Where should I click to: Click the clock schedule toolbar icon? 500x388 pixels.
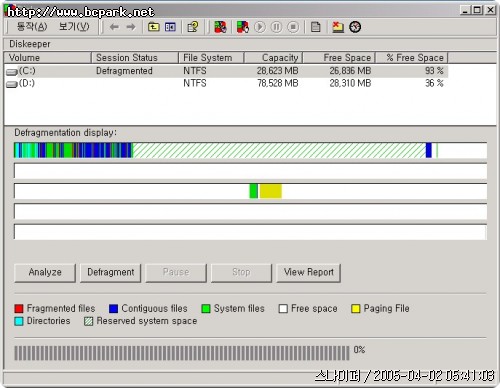coord(355,27)
